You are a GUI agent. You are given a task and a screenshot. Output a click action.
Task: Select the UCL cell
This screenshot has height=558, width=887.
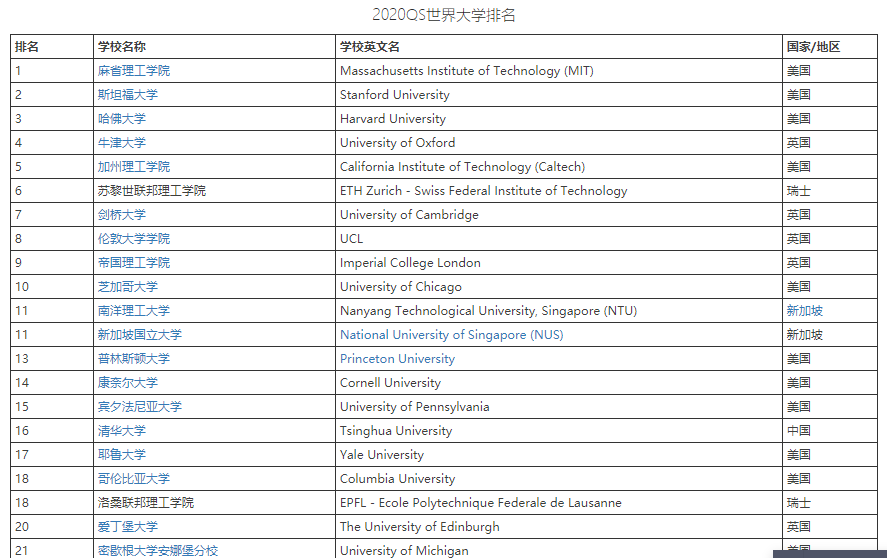[x=559, y=239]
